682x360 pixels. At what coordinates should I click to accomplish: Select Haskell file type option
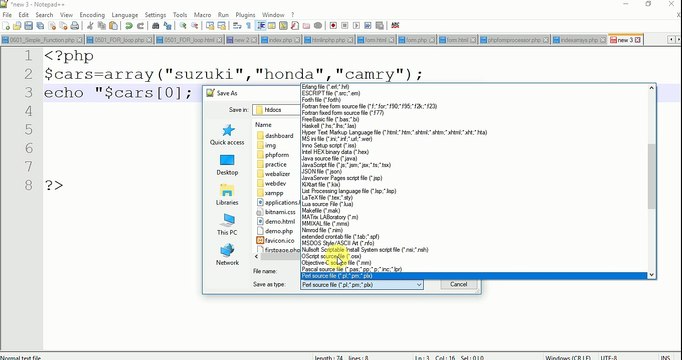pos(329,126)
